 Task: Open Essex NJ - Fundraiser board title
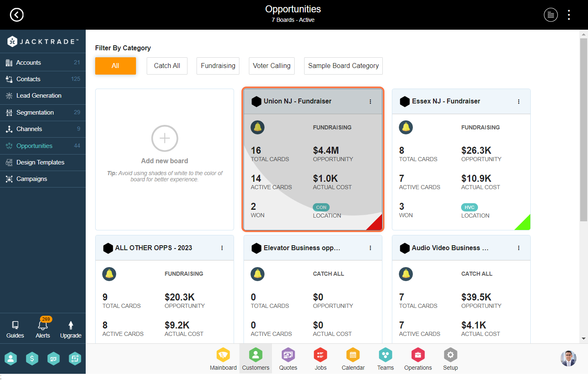446,101
